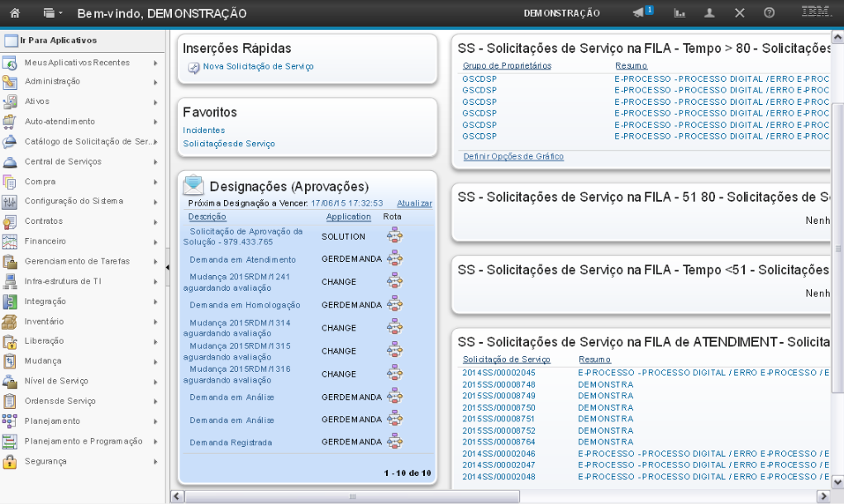Screen dimensions: 844x504
Task: Click the route icon for Demanda Registrada
Action: point(395,442)
